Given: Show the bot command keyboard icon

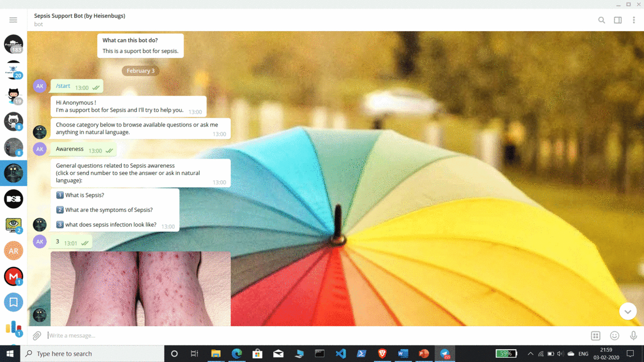Looking at the screenshot, I should [596, 336].
